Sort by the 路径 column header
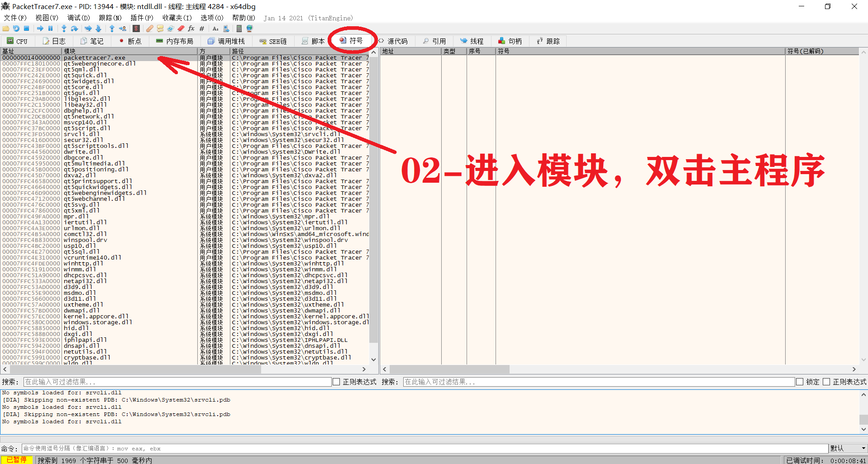 300,51
